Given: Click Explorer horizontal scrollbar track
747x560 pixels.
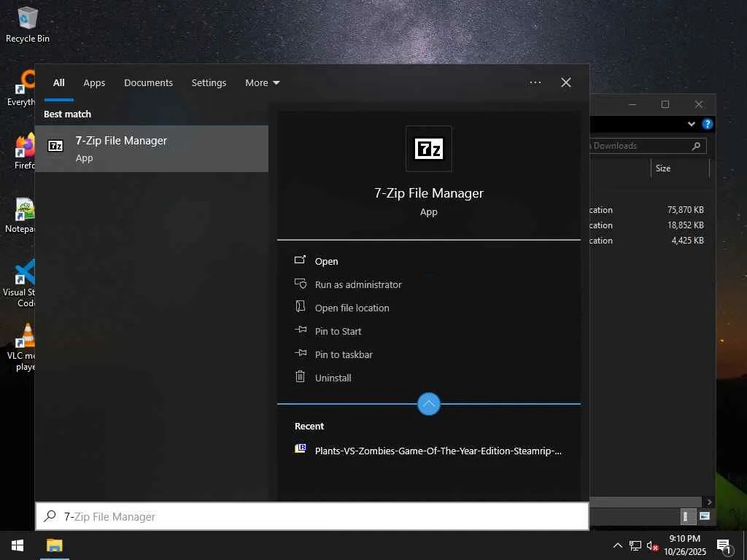Looking at the screenshot, I should click(646, 502).
